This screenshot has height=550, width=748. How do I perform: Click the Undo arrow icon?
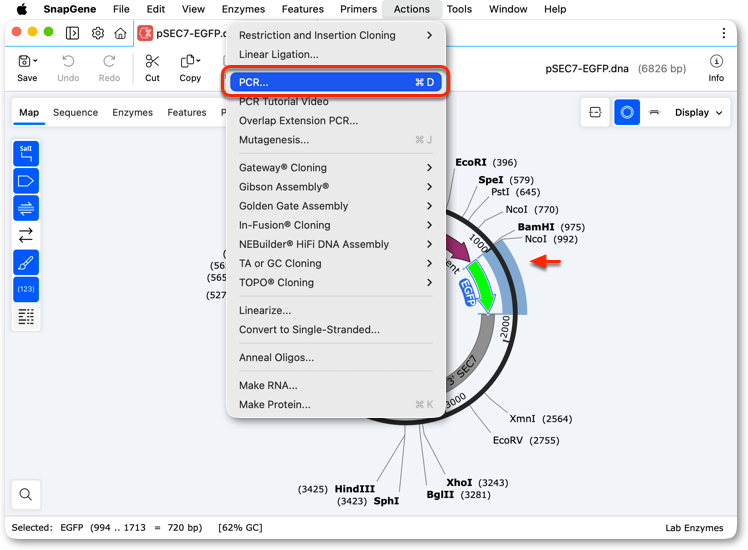click(x=68, y=61)
